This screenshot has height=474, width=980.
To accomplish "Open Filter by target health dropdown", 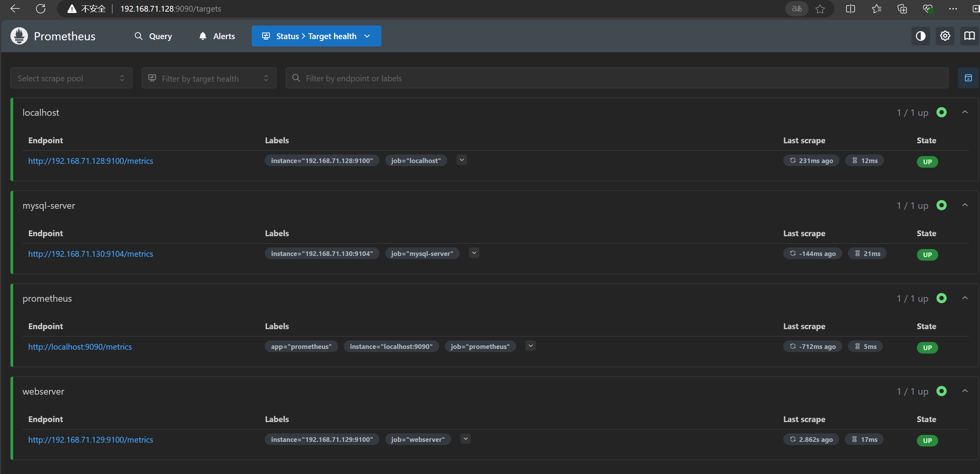I will tap(209, 78).
